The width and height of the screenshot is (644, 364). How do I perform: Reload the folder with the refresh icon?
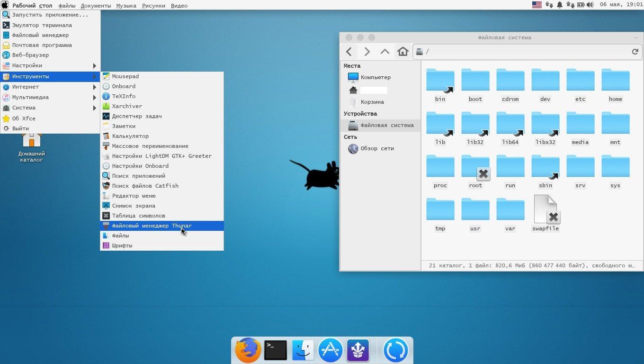[635, 52]
